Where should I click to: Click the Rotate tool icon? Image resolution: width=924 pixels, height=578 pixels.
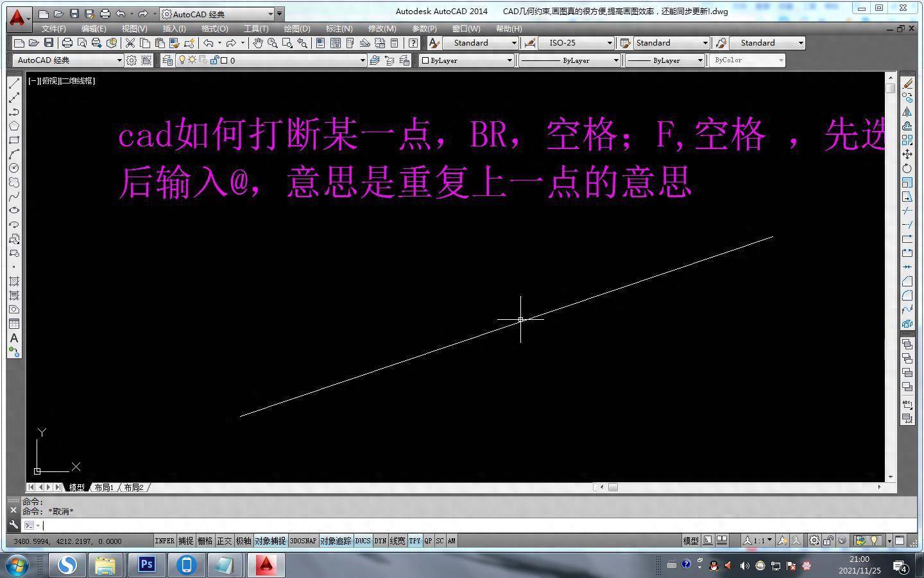[907, 168]
